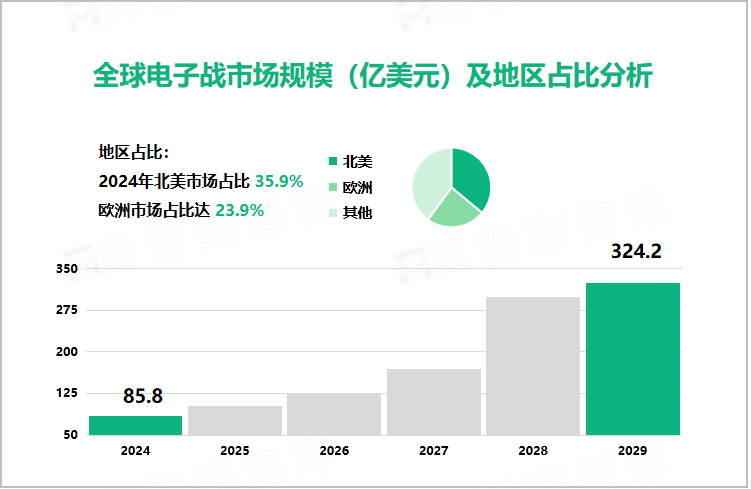Click the 2025 x-axis label

[235, 451]
